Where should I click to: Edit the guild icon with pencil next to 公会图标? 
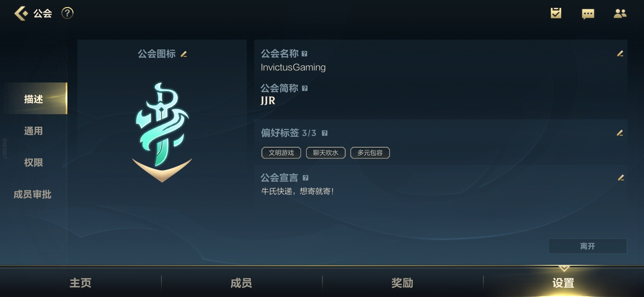184,54
